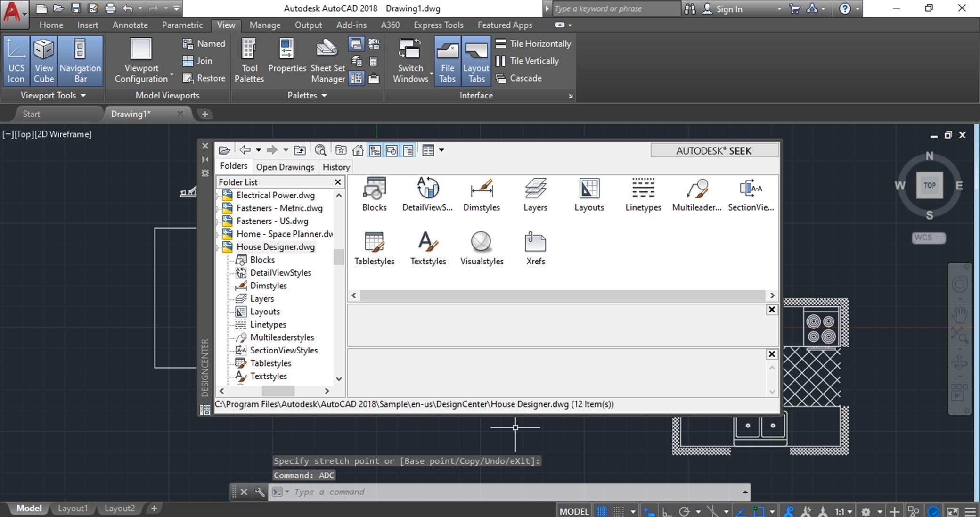Toggle DesignCenter Description pane button
The height and width of the screenshot is (517, 980).
pyautogui.click(x=408, y=150)
